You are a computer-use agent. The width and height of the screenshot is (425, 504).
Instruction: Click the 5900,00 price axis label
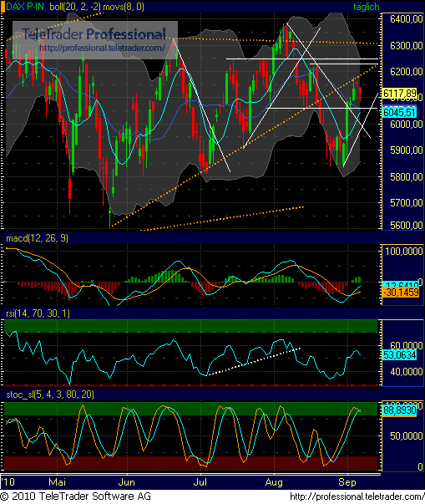tap(406, 150)
